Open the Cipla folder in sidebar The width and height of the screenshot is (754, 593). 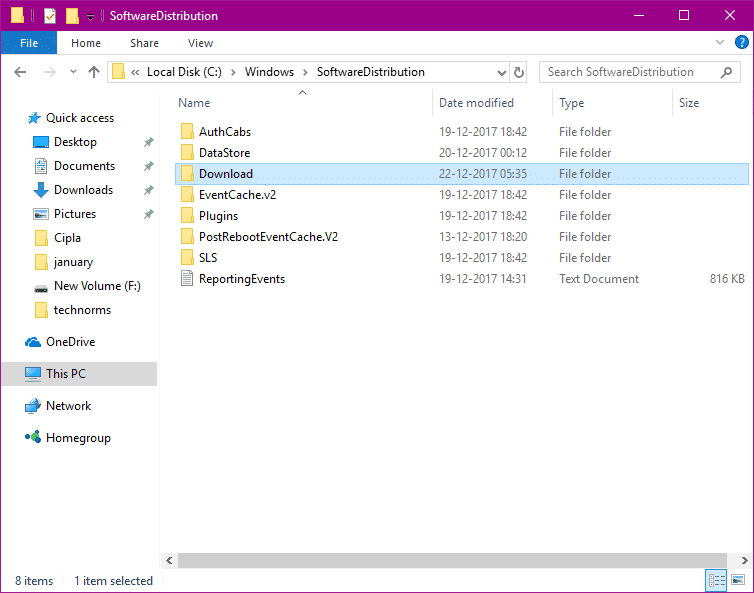point(67,238)
